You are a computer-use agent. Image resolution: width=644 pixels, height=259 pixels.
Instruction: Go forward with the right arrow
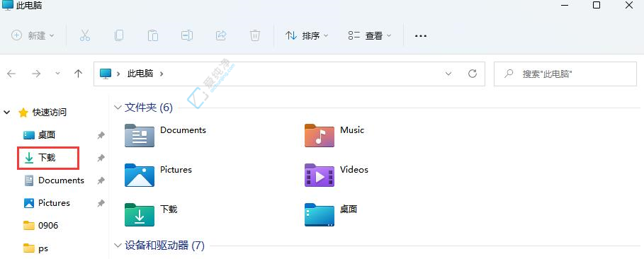[36, 74]
